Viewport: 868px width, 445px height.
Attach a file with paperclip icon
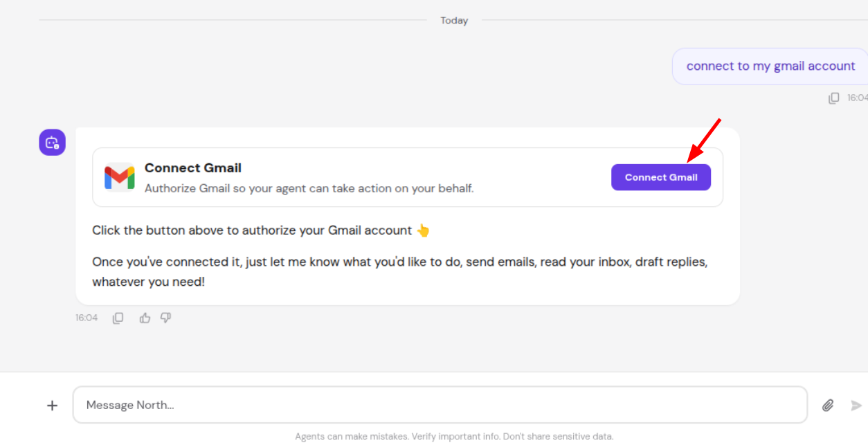828,406
